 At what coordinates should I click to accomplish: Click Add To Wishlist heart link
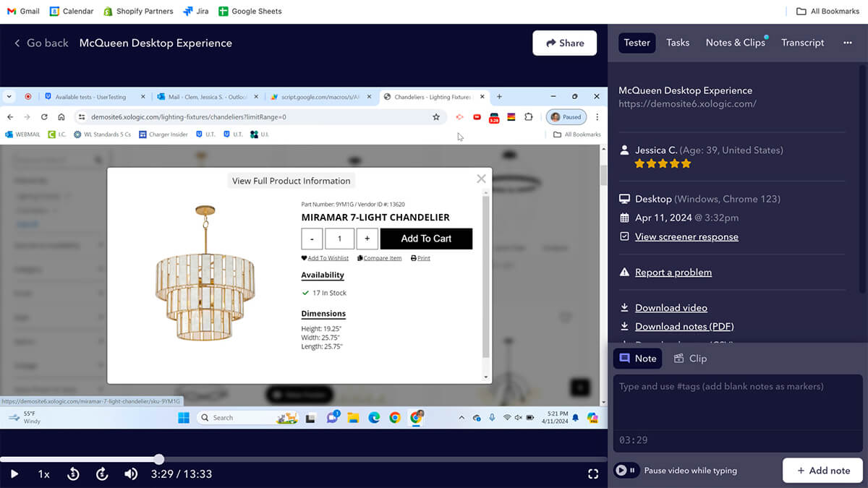pos(325,258)
